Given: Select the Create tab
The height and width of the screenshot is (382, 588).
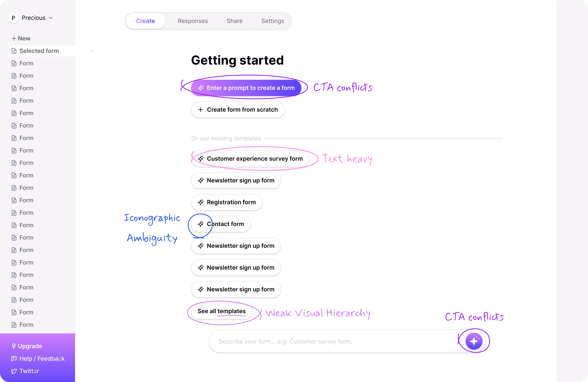Looking at the screenshot, I should coord(145,21).
